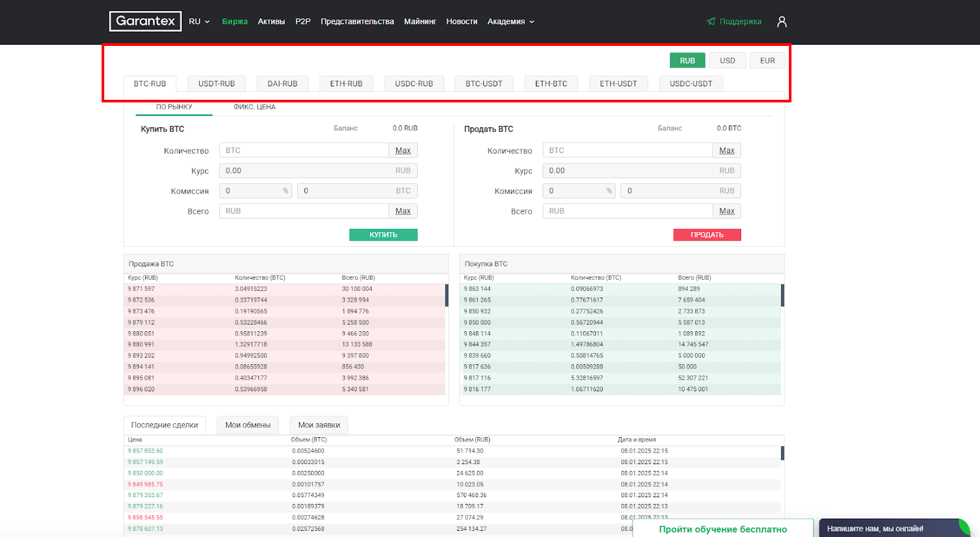Click Покупка BTC order book scrollbar

tap(783, 295)
